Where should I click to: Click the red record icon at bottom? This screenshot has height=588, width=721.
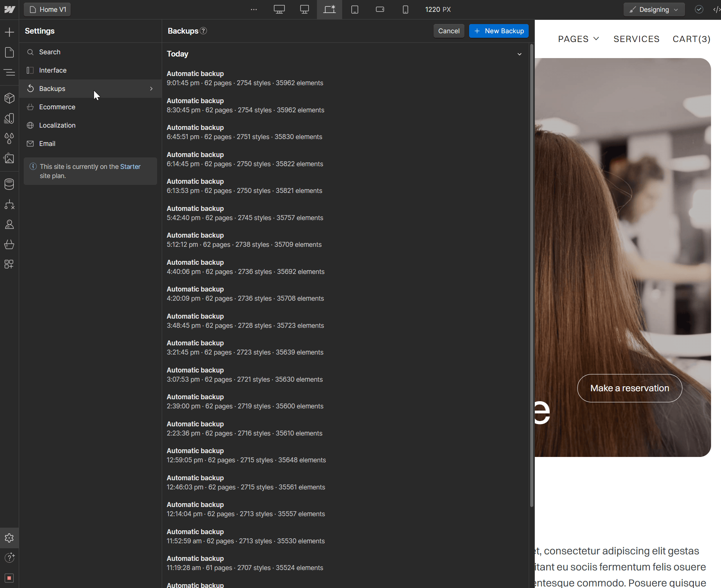pyautogui.click(x=10, y=578)
